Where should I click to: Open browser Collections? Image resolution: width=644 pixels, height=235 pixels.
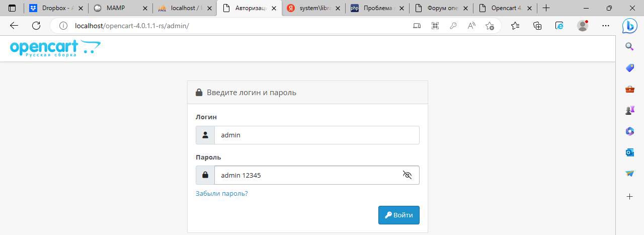[537, 26]
